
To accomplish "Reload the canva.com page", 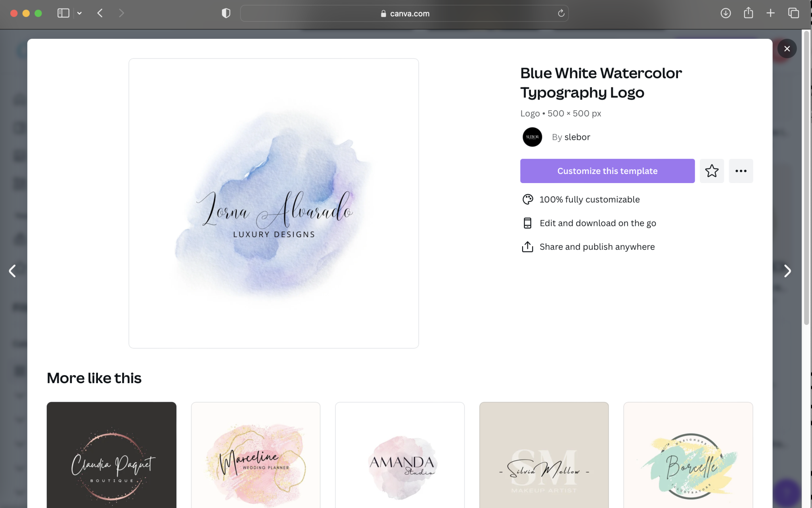I will 561,13.
